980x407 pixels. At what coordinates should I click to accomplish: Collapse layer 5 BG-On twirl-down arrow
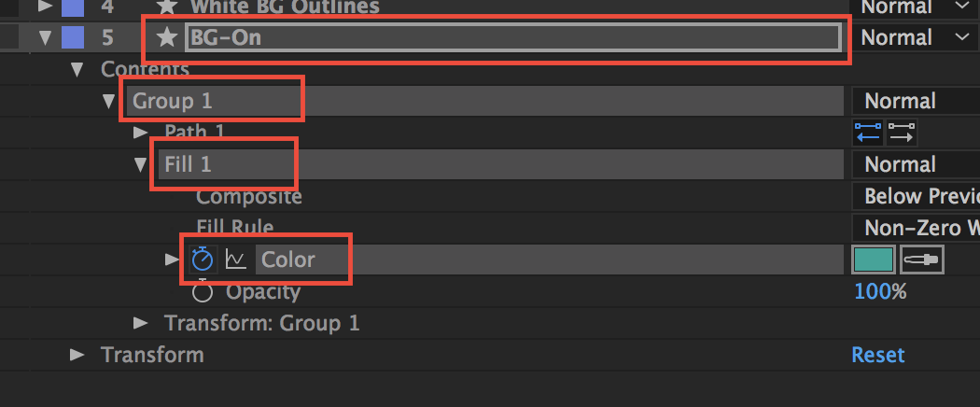coord(45,38)
